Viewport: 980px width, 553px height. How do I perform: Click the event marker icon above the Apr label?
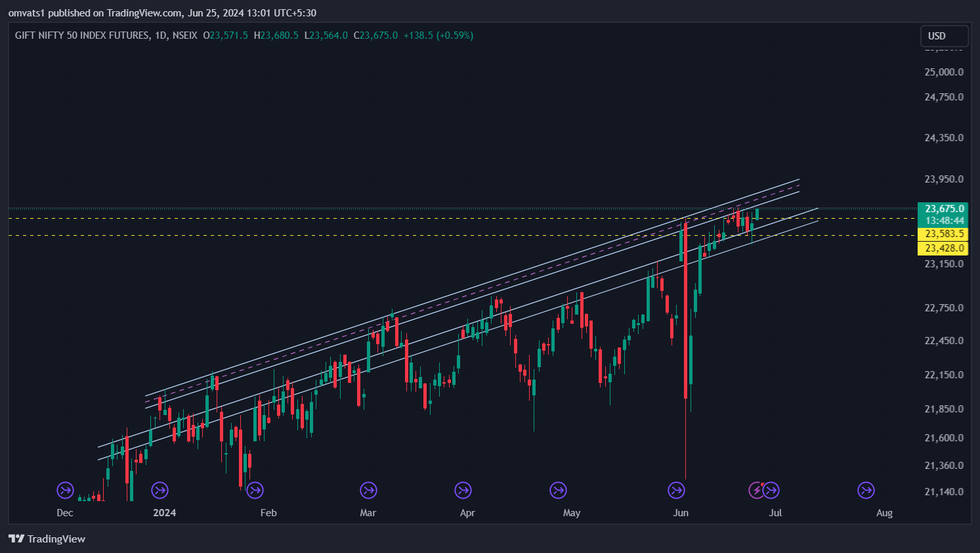(463, 490)
